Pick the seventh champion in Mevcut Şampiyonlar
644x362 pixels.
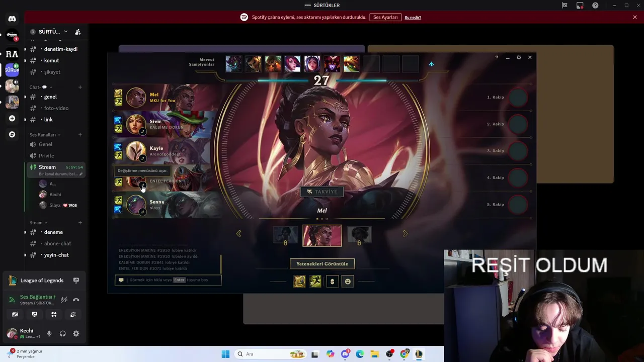351,64
